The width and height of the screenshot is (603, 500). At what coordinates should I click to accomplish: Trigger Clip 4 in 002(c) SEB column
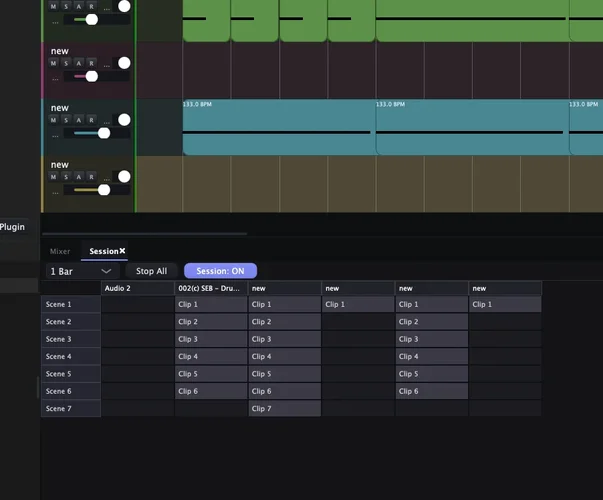pos(211,356)
